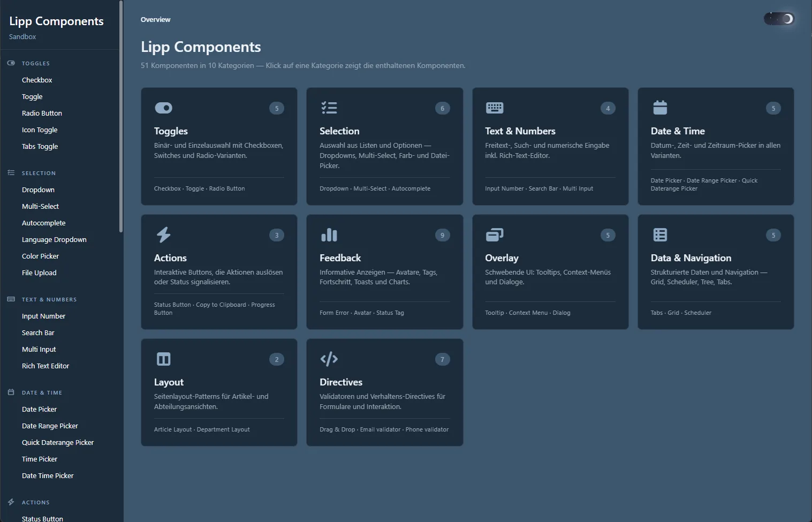The height and width of the screenshot is (522, 812).
Task: Click the Actions card lightning bolt icon
Action: pos(163,234)
